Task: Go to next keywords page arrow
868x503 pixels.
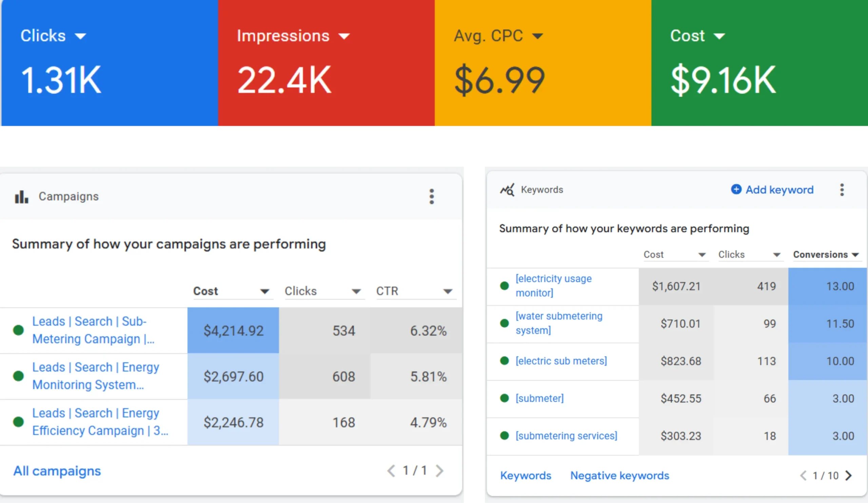Action: [848, 476]
